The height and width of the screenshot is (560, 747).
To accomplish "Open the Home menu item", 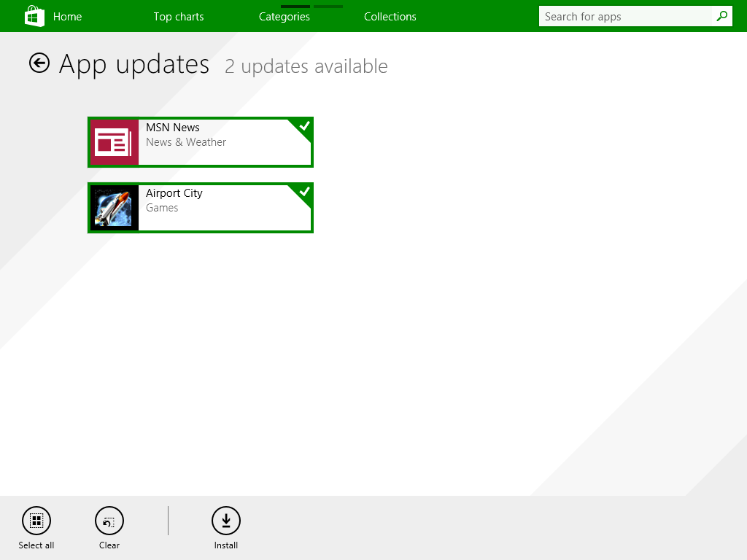I will [x=67, y=17].
